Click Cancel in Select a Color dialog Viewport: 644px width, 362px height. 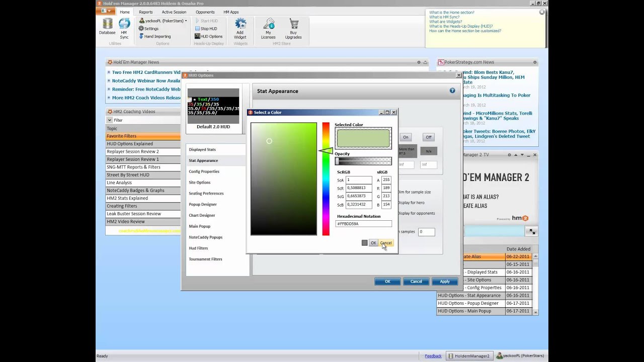click(386, 243)
